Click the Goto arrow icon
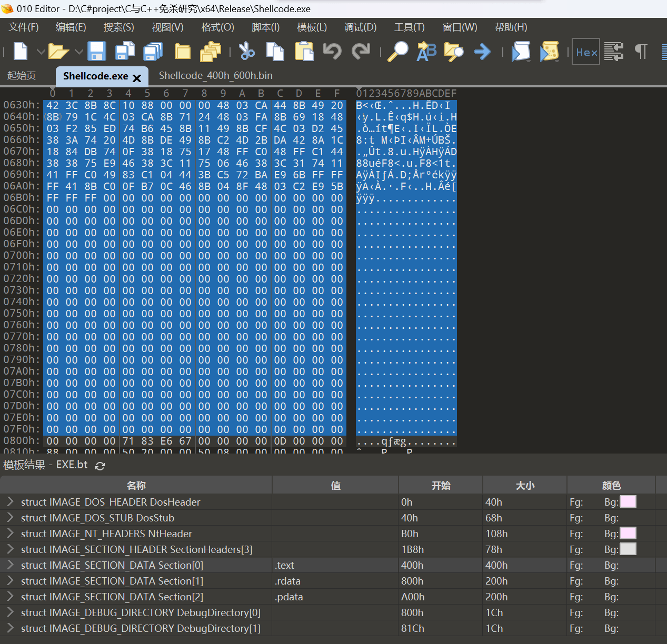 482,52
